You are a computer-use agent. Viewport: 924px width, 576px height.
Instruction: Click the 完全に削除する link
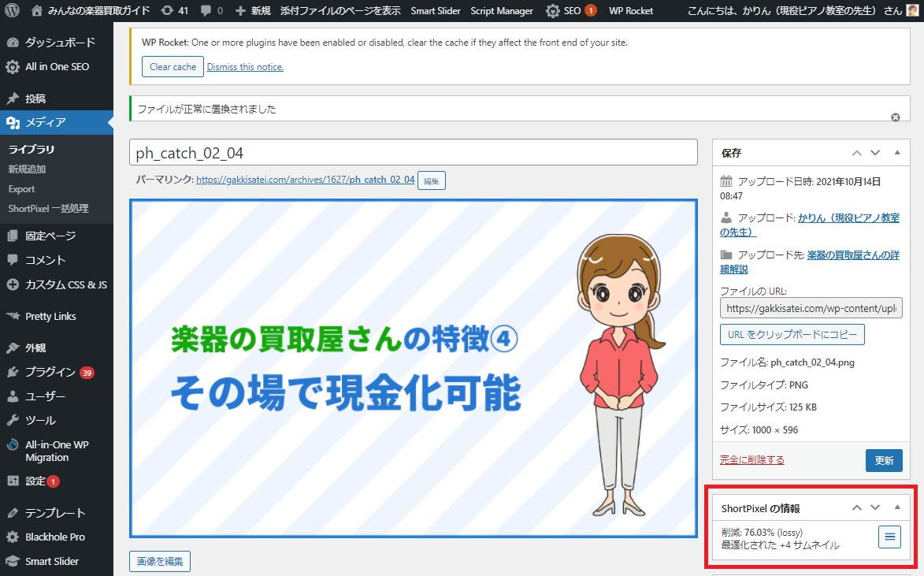tap(751, 460)
